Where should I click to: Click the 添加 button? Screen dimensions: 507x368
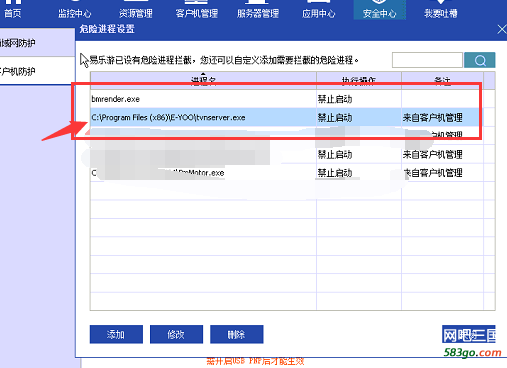pyautogui.click(x=116, y=334)
